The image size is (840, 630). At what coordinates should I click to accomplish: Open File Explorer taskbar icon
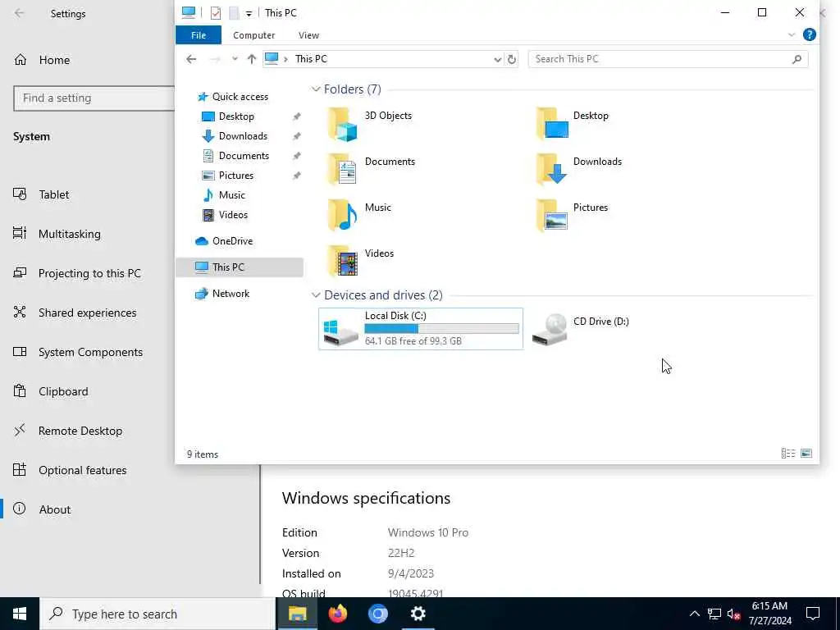pos(297,614)
